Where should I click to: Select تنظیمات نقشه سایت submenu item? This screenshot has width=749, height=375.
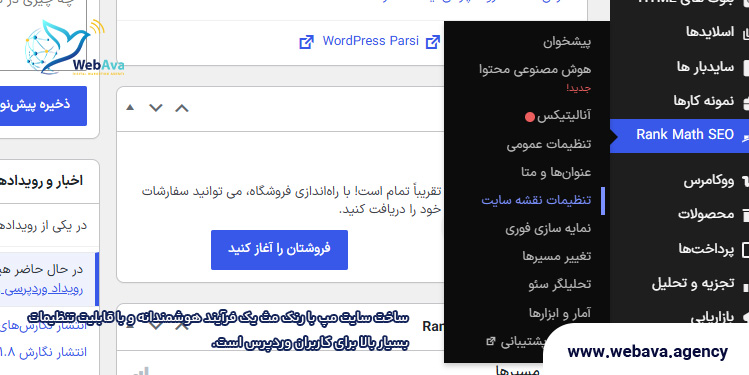coord(536,200)
